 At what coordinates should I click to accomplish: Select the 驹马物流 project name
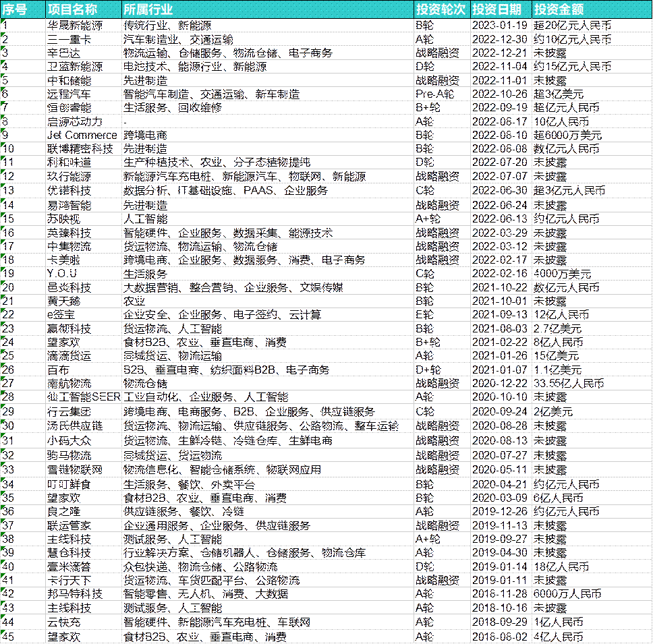pyautogui.click(x=69, y=455)
